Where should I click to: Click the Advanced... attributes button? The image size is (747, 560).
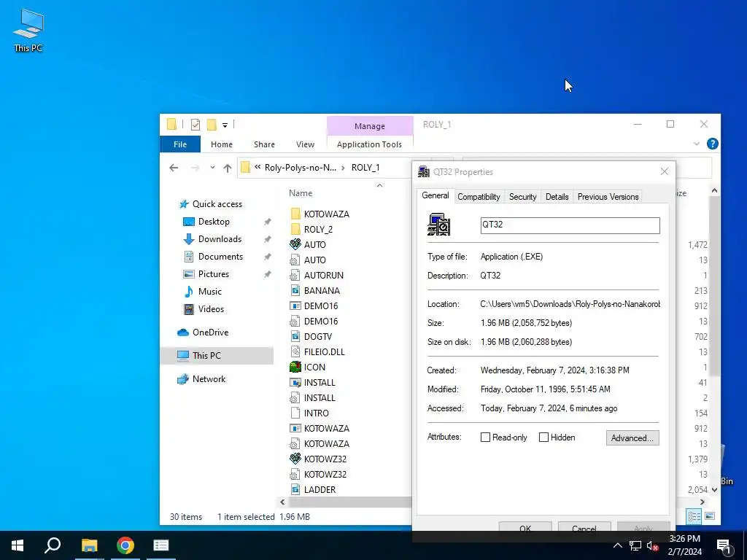pyautogui.click(x=632, y=438)
